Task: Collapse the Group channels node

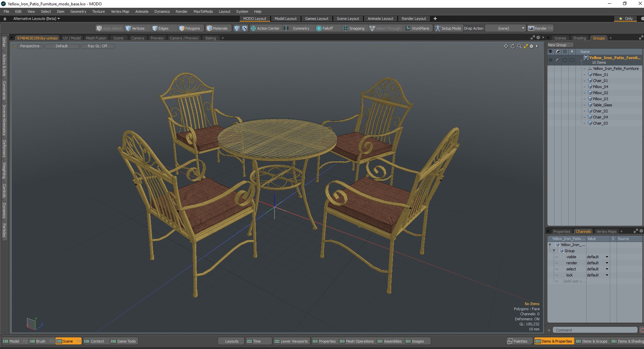Action: 554,251
